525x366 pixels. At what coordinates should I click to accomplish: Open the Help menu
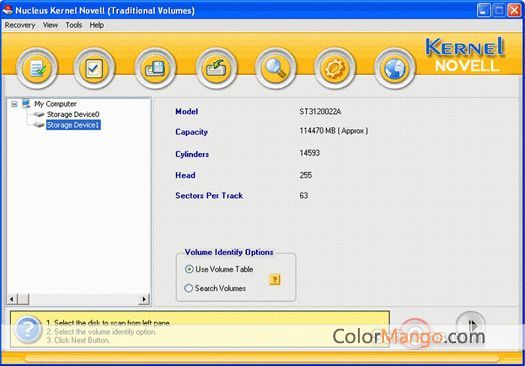click(x=96, y=25)
